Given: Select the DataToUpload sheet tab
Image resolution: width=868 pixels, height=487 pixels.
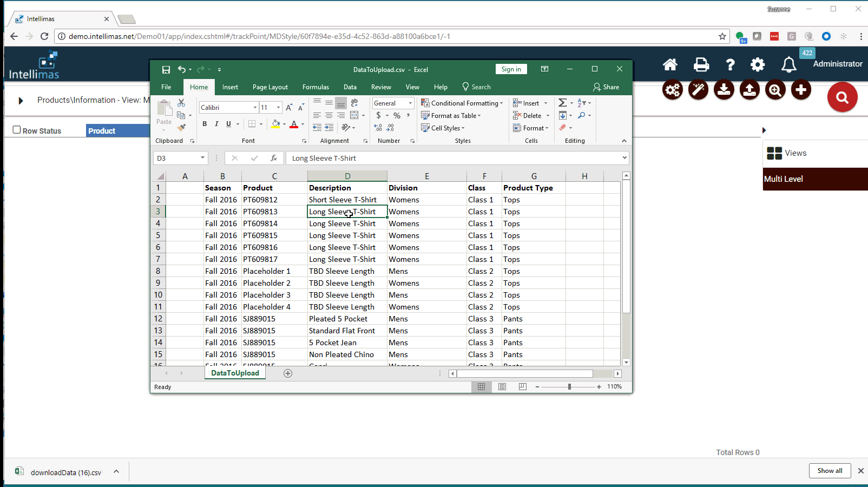Looking at the screenshot, I should tap(234, 373).
